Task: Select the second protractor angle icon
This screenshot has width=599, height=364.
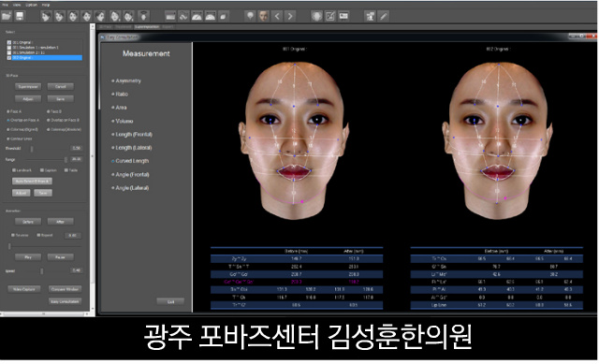Action: (x=210, y=16)
